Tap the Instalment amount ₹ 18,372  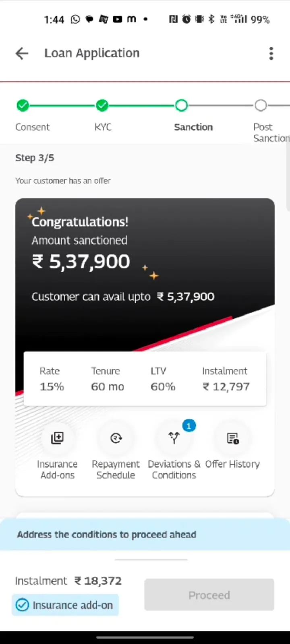(98, 581)
